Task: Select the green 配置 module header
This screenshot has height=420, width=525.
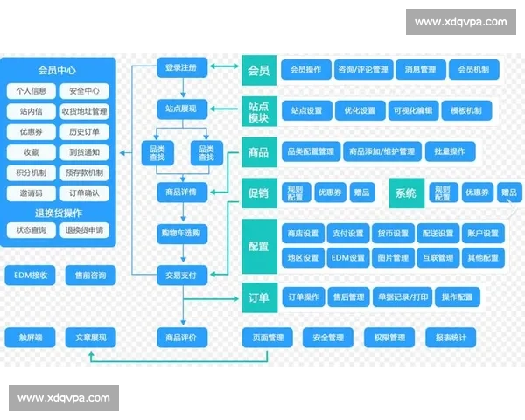Action: coord(259,247)
